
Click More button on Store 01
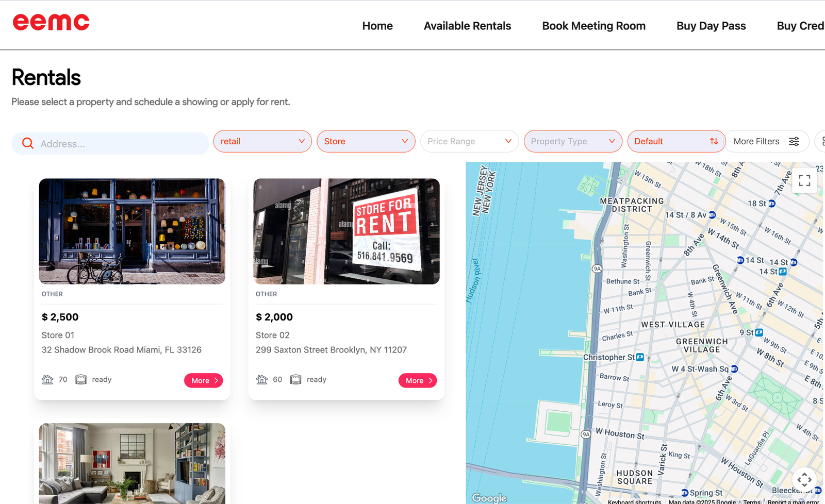(203, 380)
